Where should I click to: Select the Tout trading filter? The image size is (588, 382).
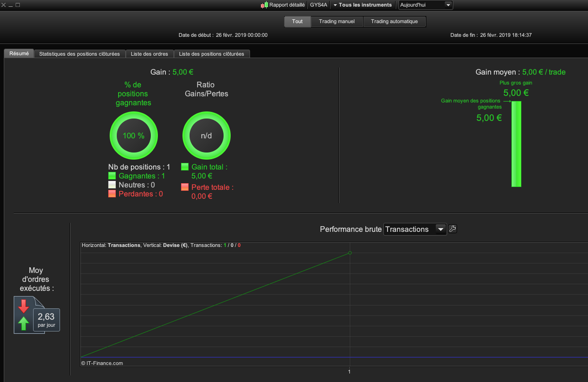(x=297, y=22)
